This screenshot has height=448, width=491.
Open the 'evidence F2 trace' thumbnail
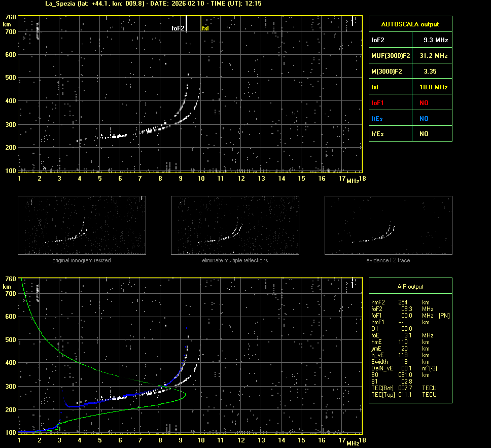(x=388, y=225)
